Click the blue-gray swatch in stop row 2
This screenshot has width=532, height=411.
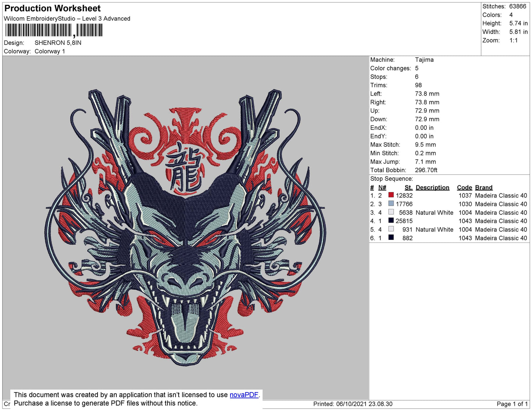(391, 203)
